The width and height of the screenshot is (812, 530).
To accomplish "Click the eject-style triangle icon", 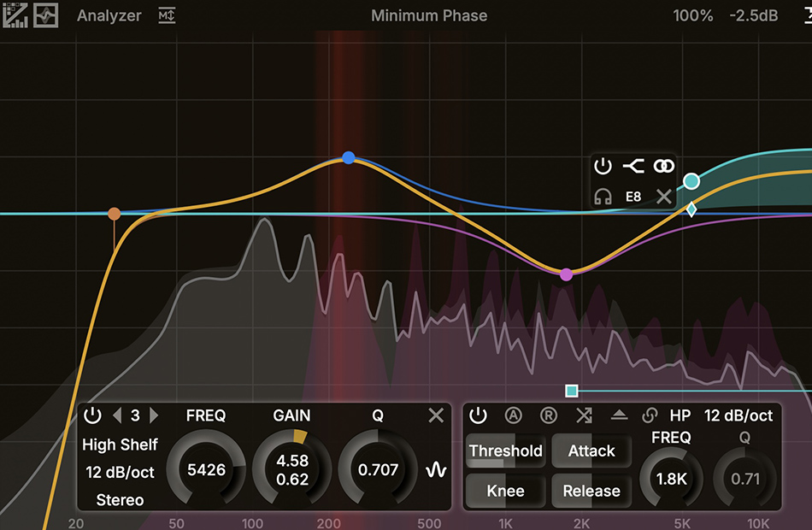I will (620, 415).
